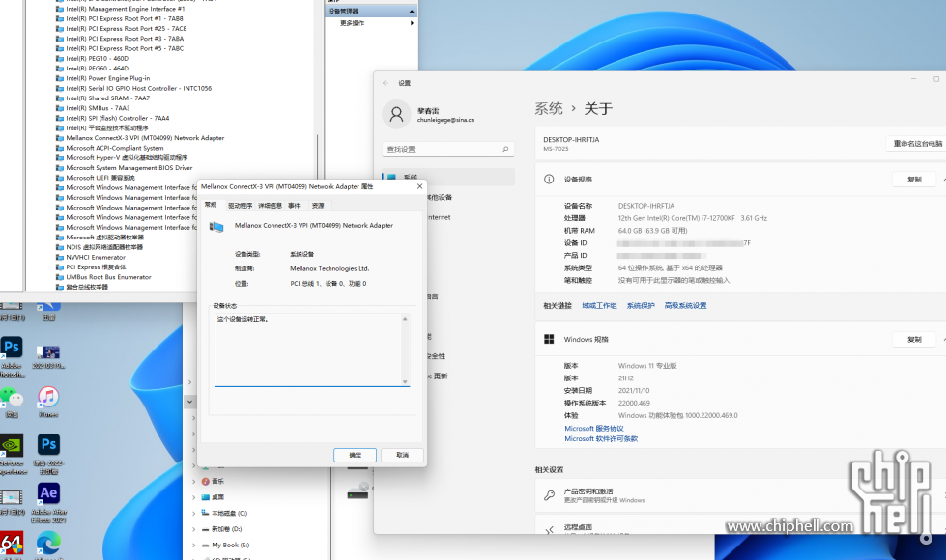Screen dimensions: 946x560
Task: Expand the 音乐 node in Explorer tree
Action: click(x=193, y=481)
